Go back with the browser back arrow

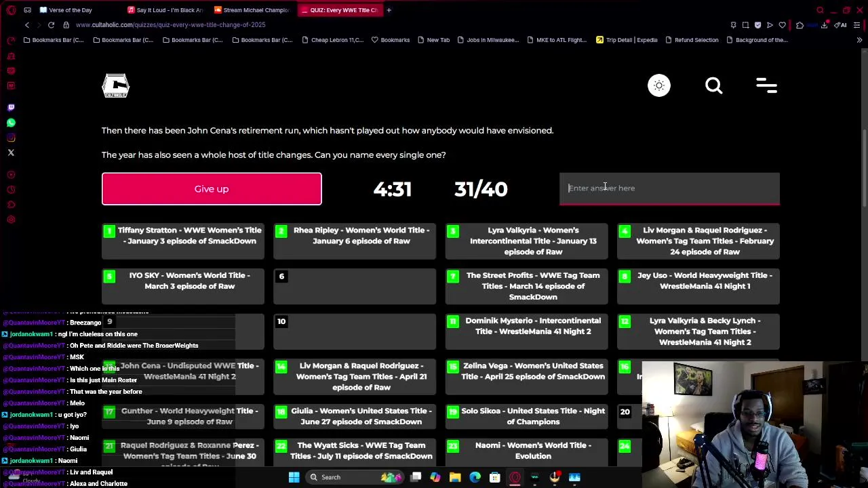tap(27, 25)
